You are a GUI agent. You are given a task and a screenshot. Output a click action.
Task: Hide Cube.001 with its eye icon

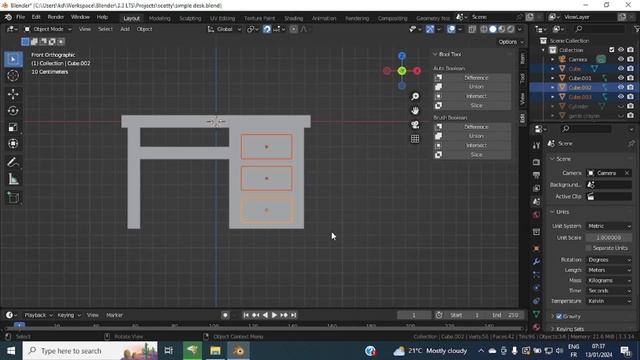click(x=621, y=78)
